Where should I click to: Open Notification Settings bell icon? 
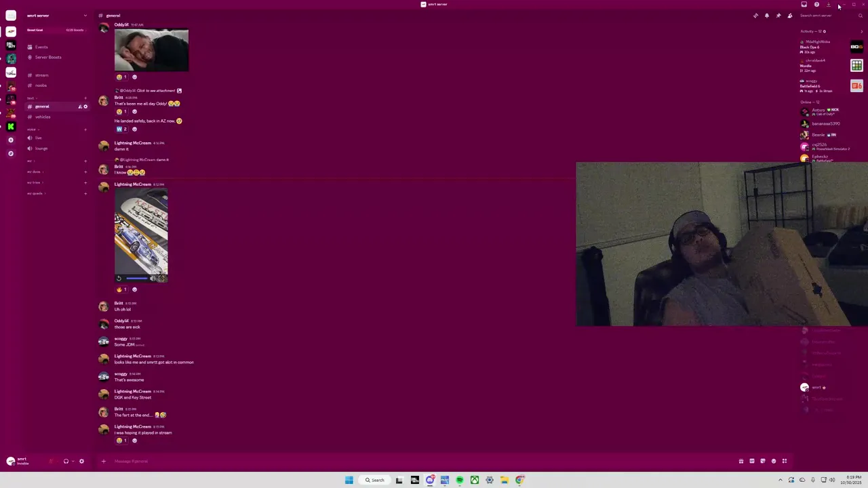767,16
